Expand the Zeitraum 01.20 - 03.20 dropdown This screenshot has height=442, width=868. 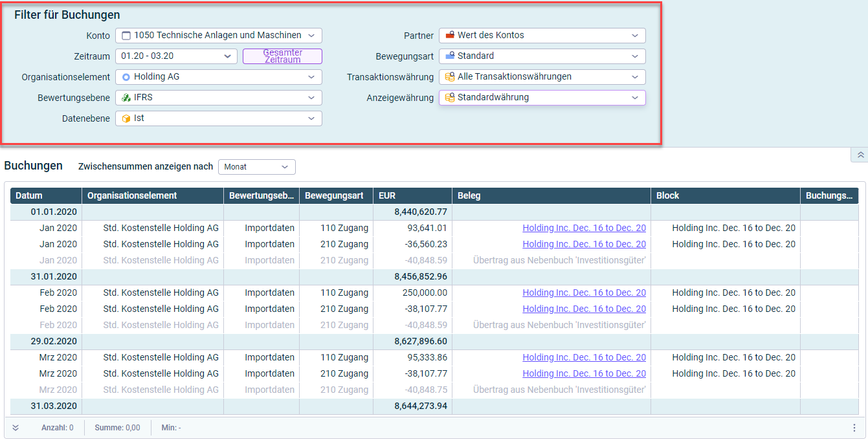click(x=176, y=56)
